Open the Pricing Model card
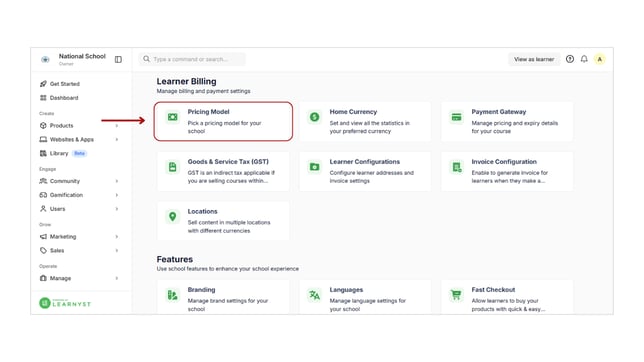The height and width of the screenshot is (362, 644). pos(223,121)
